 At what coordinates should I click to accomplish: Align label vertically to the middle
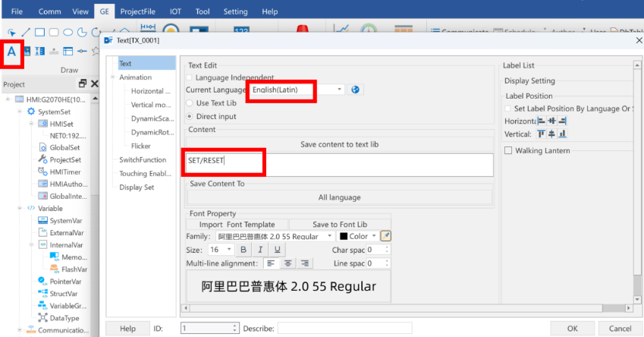(x=551, y=134)
